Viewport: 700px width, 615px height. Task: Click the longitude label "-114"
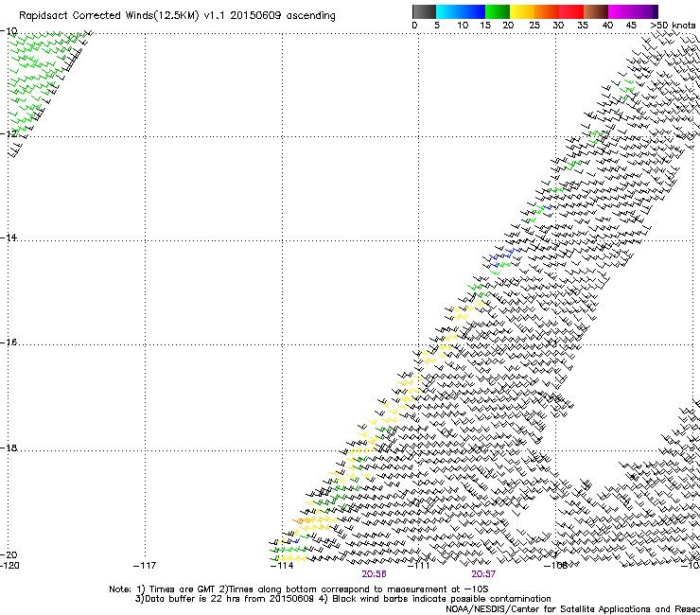pyautogui.click(x=282, y=566)
